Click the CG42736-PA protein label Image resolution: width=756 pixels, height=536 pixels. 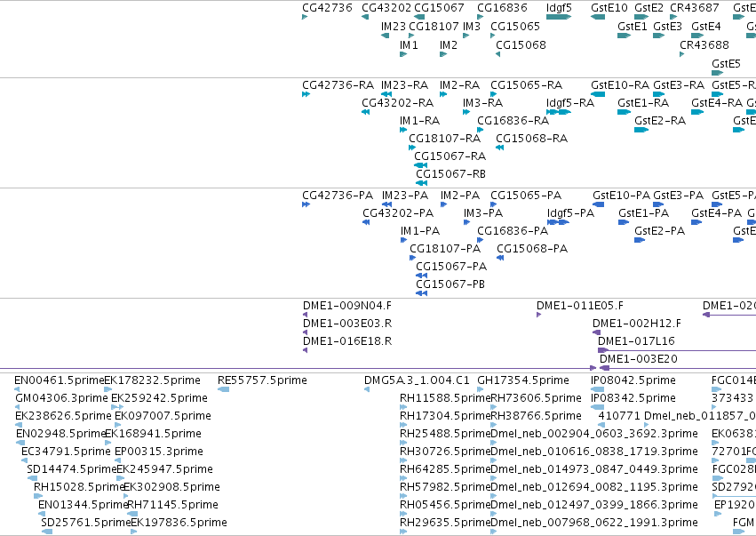pos(338,196)
